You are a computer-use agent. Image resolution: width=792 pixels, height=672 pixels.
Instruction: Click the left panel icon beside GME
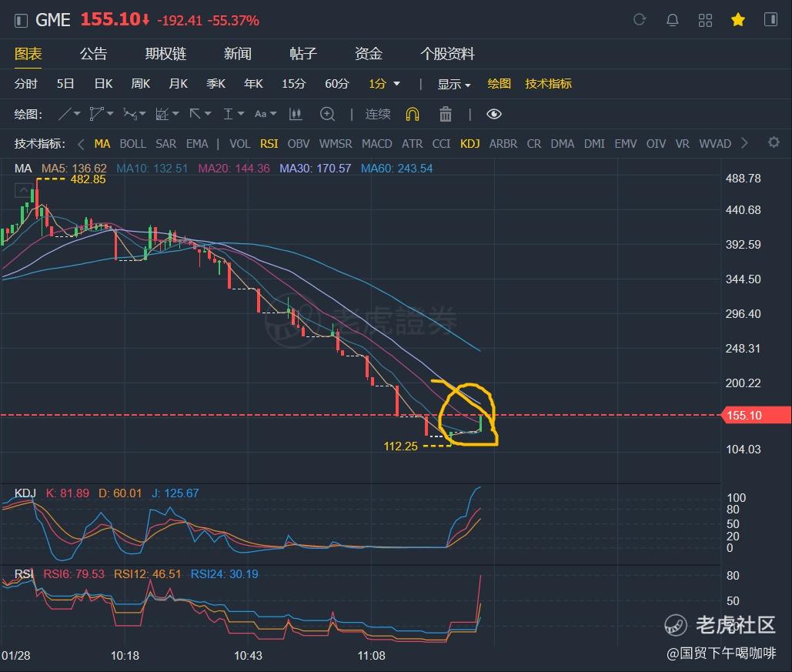coord(21,21)
